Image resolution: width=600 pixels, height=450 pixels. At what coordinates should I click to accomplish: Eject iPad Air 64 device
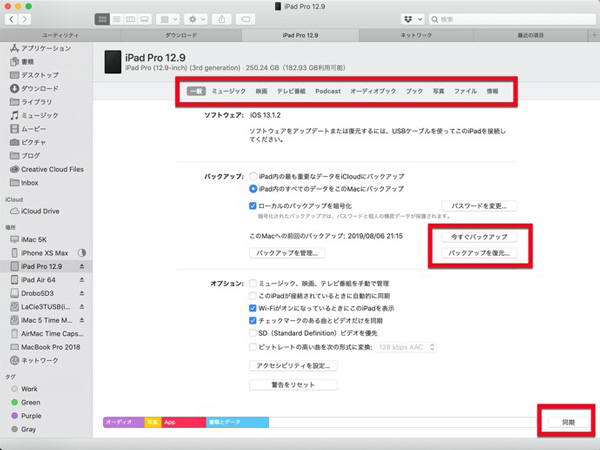coord(82,280)
